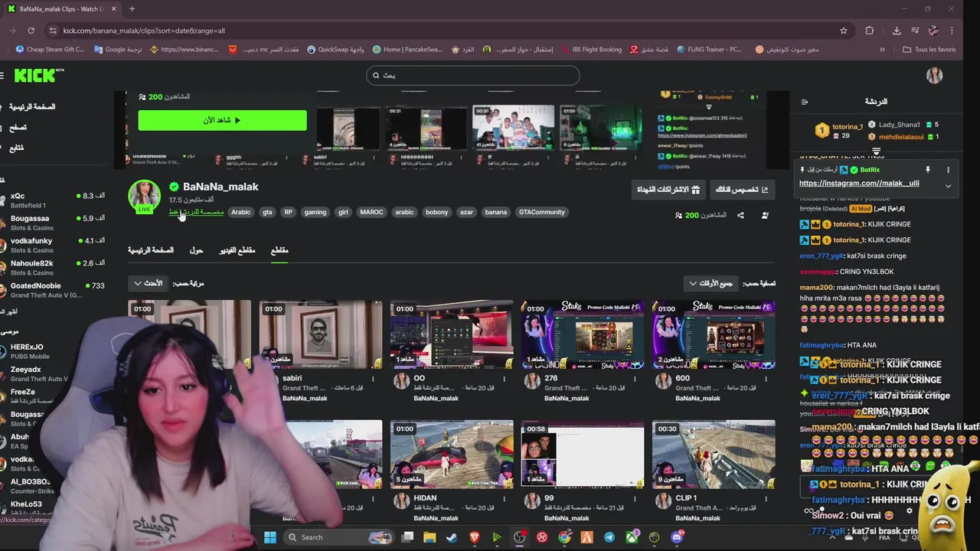This screenshot has height=551, width=980.
Task: Click the pin icon in pinned message
Action: pyautogui.click(x=927, y=170)
